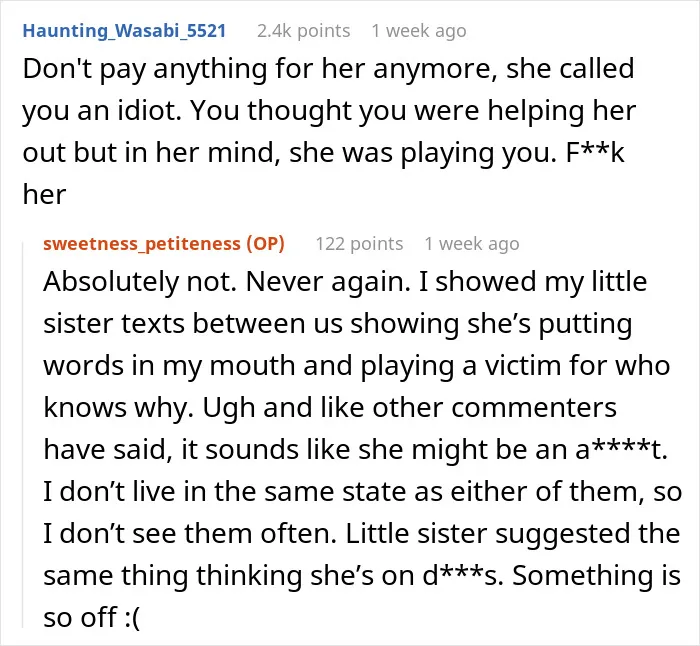700x646 pixels.
Task: Click the words "Something is" in the reply
Action: 596,575
